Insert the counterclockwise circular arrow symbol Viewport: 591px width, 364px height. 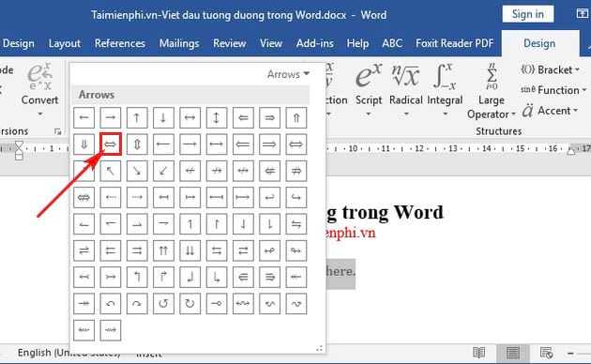click(163, 303)
